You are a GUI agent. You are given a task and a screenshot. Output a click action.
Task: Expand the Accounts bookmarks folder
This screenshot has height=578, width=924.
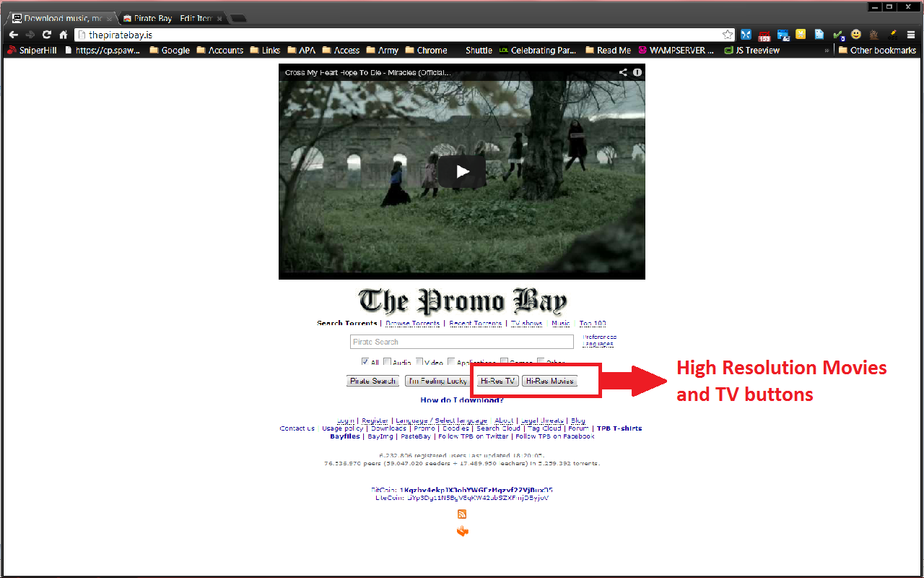coord(220,51)
